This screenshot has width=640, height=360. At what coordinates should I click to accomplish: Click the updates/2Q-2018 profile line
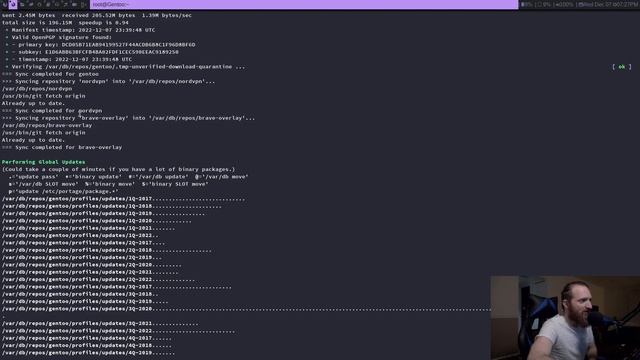pos(107,250)
